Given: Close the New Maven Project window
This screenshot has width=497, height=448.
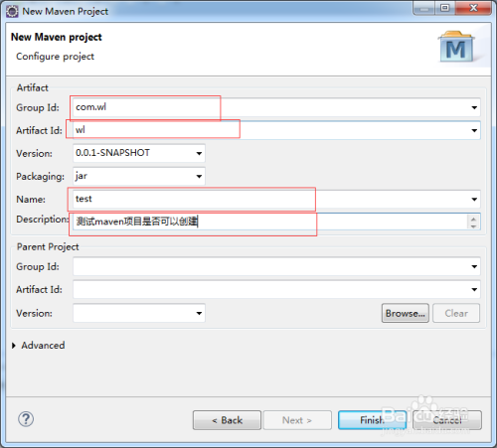Looking at the screenshot, I should (x=473, y=8).
